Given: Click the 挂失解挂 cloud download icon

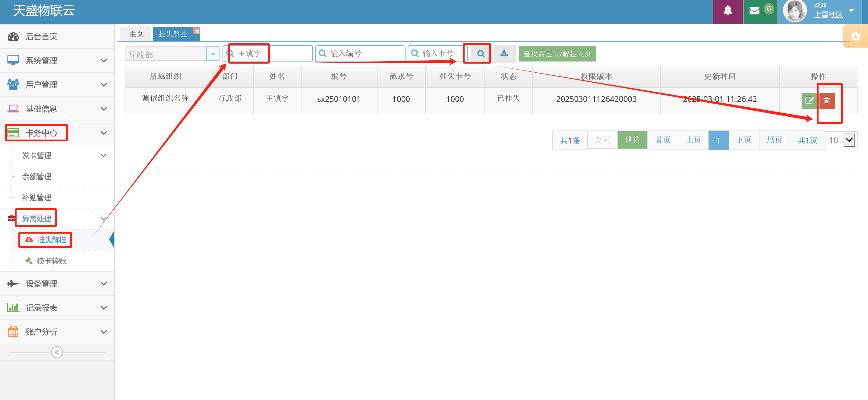Looking at the screenshot, I should pos(29,240).
